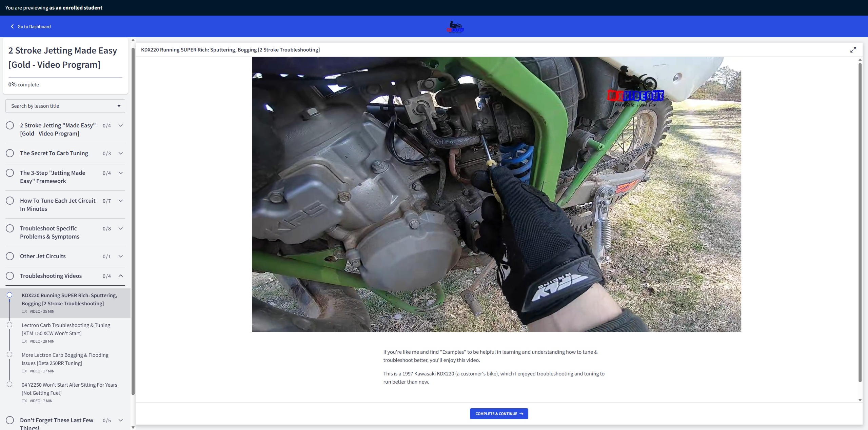Image resolution: width=868 pixels, height=430 pixels.
Task: Select radio marker for KDX220 Running SUPER Rich lesson
Action: [9, 295]
